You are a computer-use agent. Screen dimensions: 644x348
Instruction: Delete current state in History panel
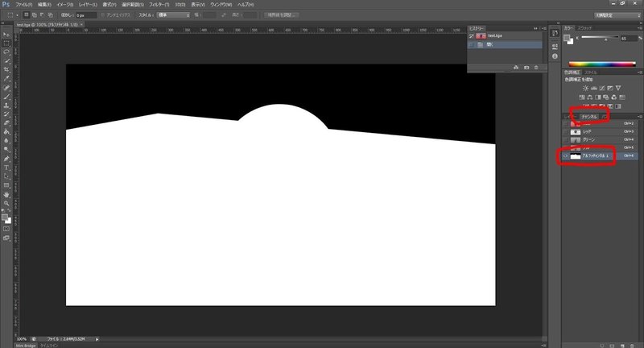pyautogui.click(x=536, y=68)
